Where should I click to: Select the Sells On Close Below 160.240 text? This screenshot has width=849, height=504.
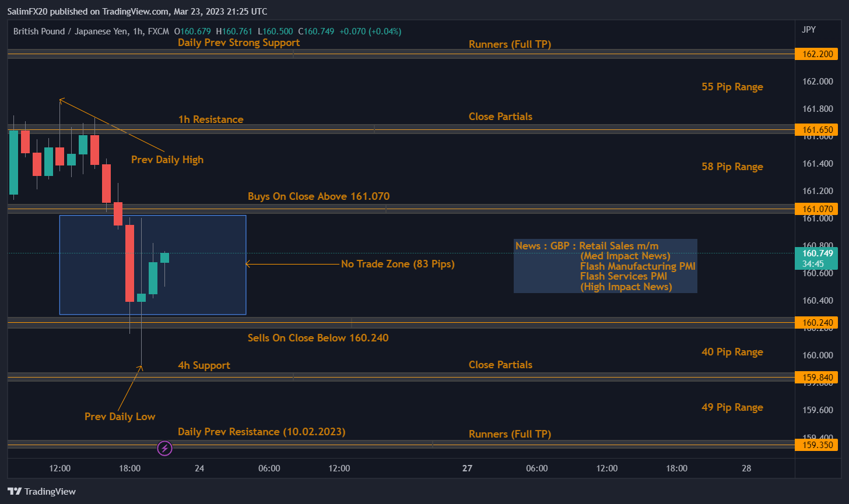pos(318,338)
